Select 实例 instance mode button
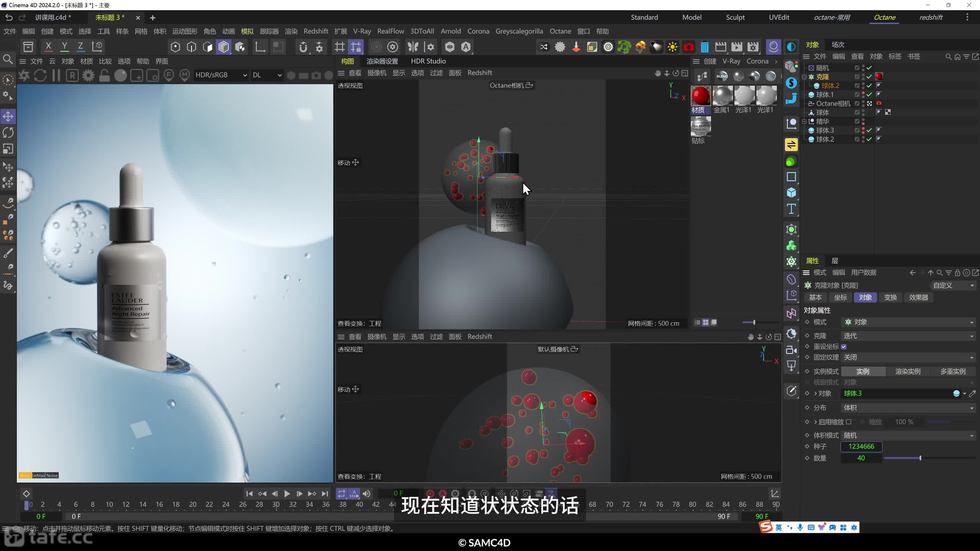The width and height of the screenshot is (980, 551). click(x=863, y=372)
